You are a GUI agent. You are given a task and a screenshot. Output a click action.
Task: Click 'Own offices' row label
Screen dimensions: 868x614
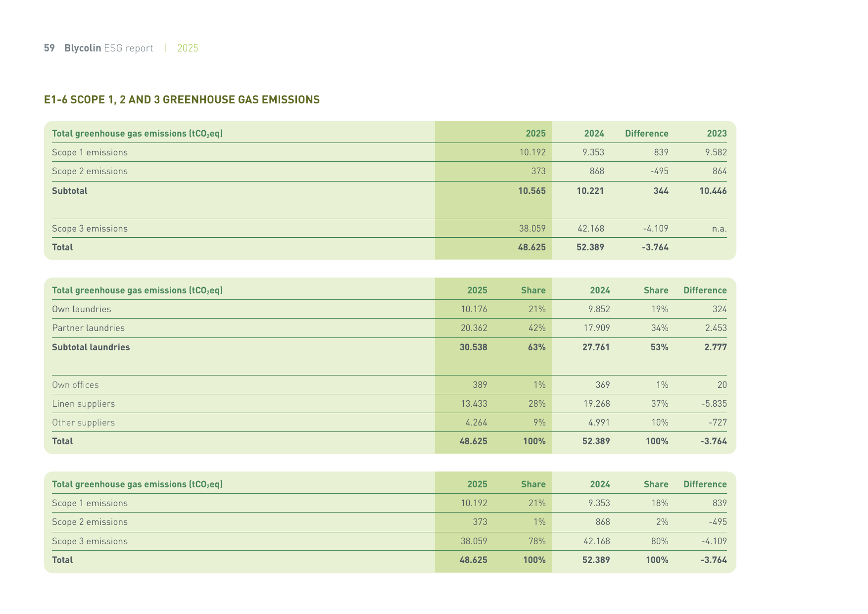click(x=75, y=385)
